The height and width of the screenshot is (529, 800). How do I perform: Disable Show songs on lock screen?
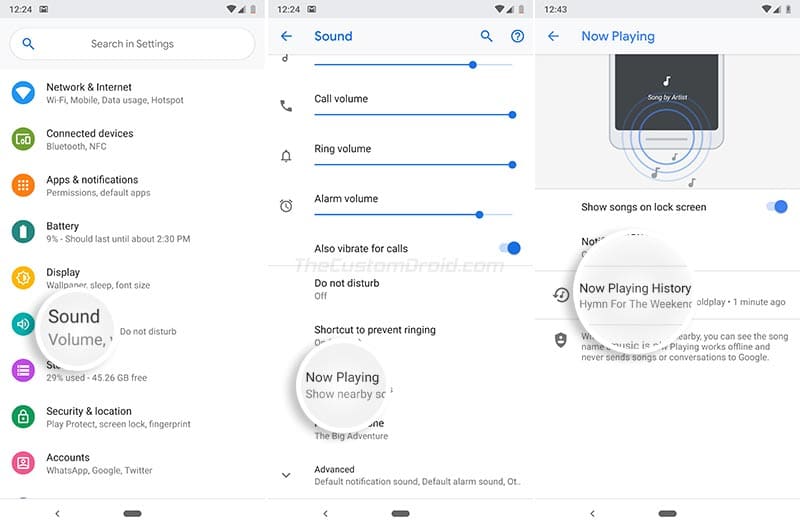click(777, 207)
